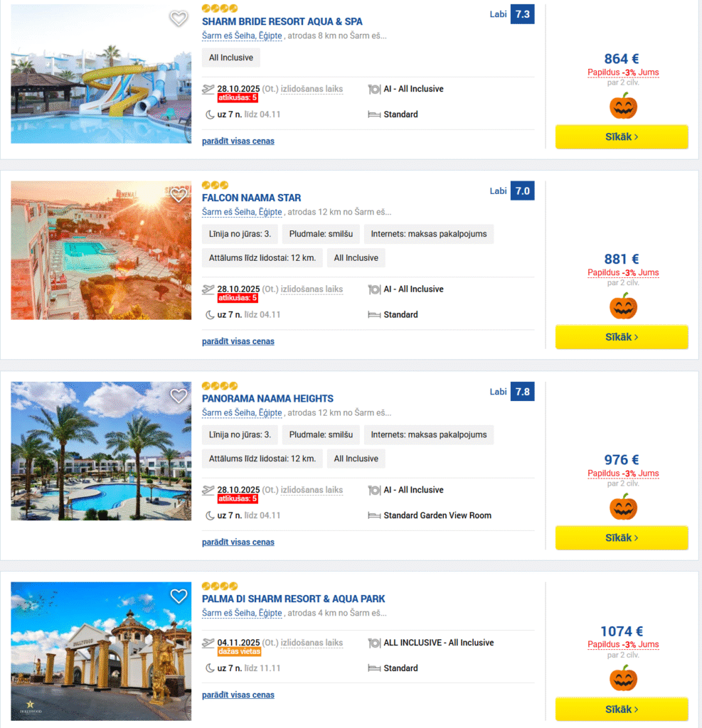
Task: Click pumpkin icon under 976 € price
Action: [623, 506]
